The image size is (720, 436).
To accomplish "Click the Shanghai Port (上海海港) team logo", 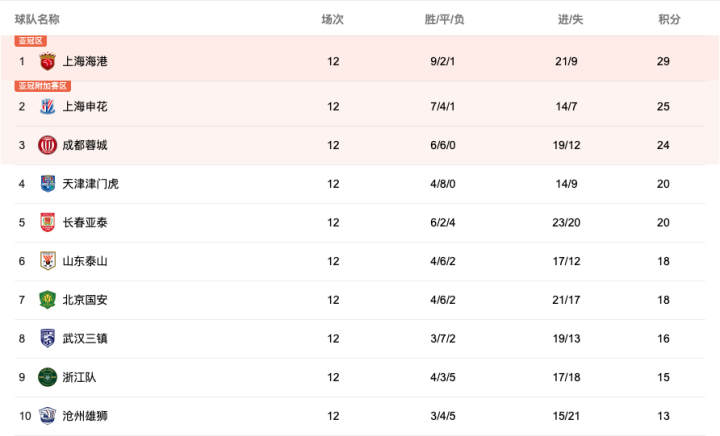I will click(47, 62).
